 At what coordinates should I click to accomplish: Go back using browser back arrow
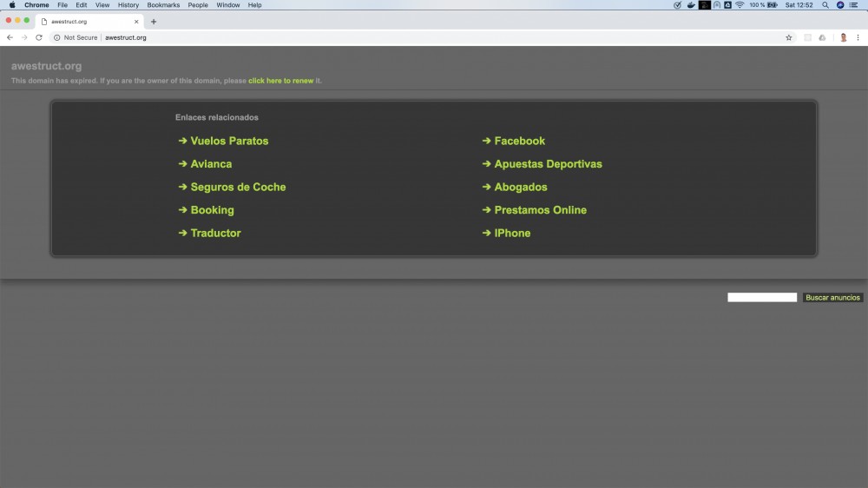point(10,37)
